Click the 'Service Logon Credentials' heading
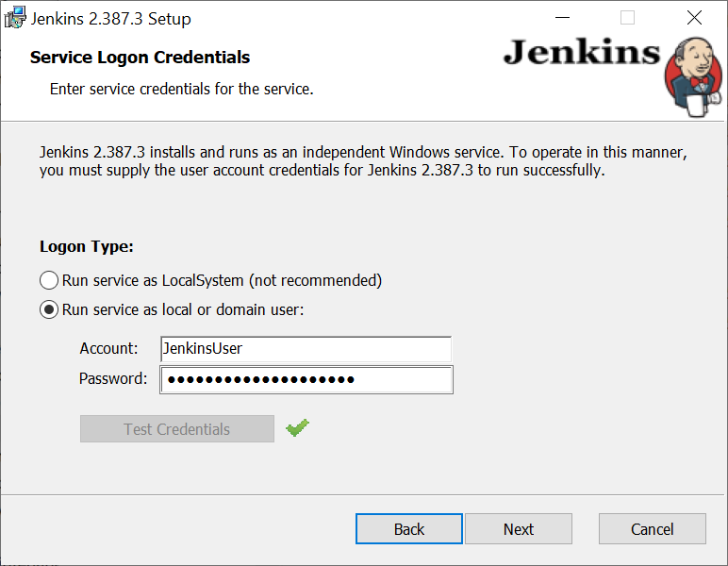 140,58
